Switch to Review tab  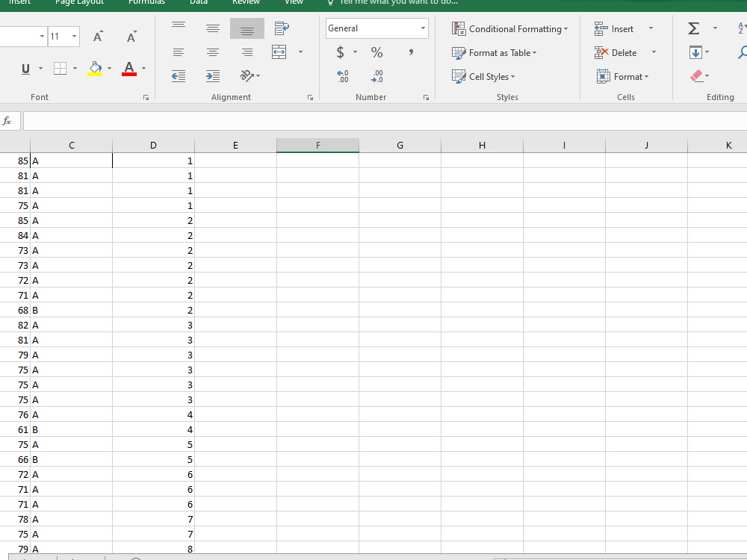click(x=246, y=2)
